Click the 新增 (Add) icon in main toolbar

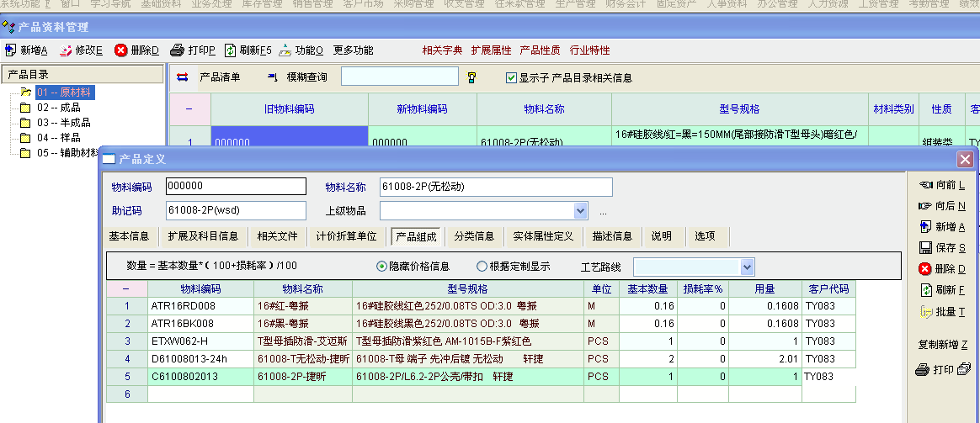[10, 50]
